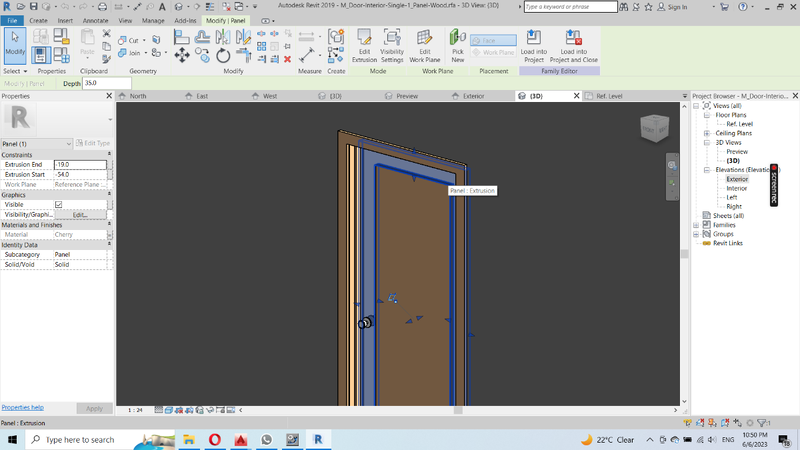800x450 pixels.
Task: Open the Select dropdown in the ribbon
Action: click(x=15, y=71)
